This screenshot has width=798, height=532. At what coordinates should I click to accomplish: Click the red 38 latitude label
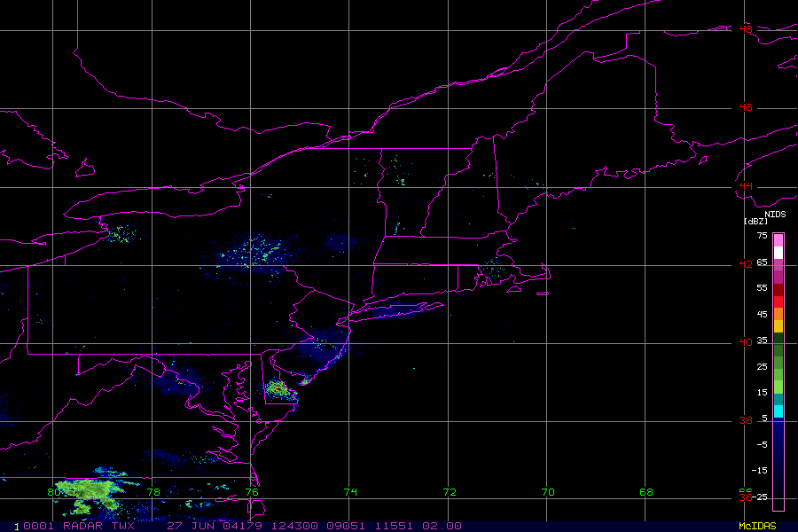pyautogui.click(x=746, y=420)
